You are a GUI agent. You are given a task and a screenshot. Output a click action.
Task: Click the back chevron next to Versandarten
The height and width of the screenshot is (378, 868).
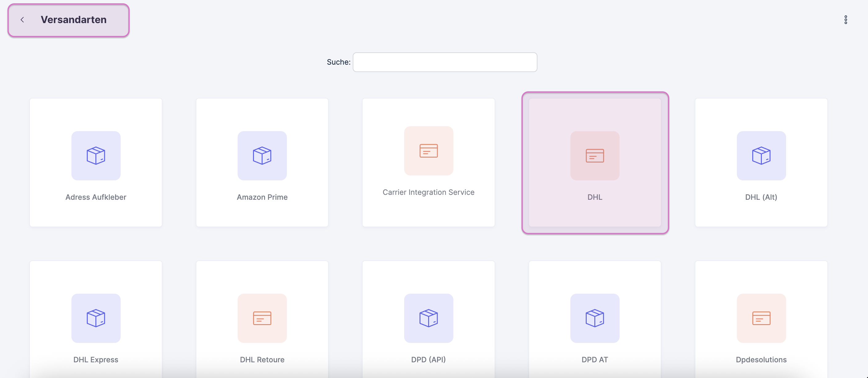(22, 20)
